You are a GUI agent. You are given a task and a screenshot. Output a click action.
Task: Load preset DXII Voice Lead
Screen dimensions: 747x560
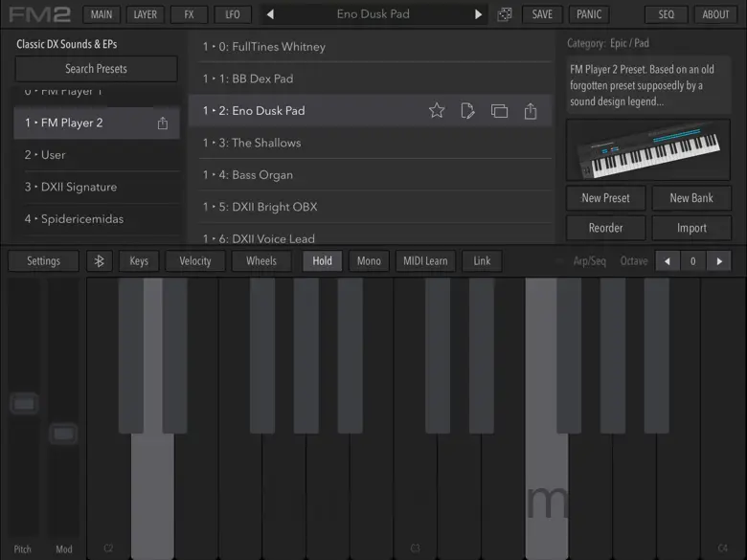tap(371, 235)
